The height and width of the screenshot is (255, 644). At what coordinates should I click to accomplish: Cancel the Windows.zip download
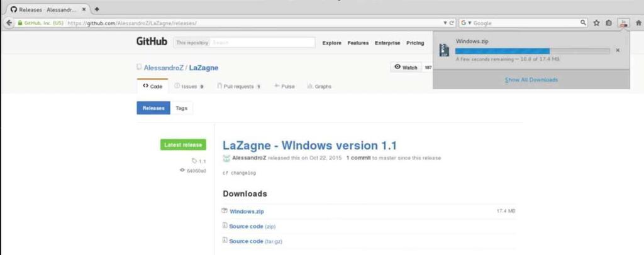(x=618, y=50)
